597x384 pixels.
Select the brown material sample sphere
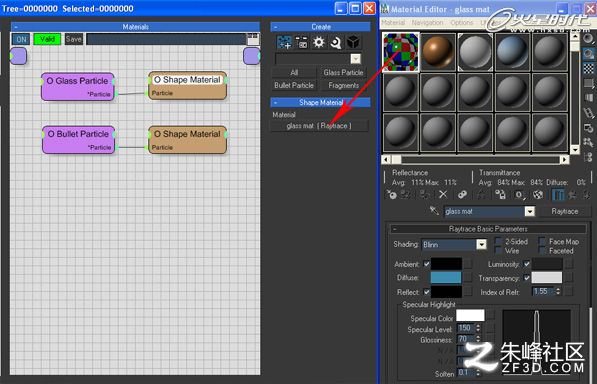[437, 52]
